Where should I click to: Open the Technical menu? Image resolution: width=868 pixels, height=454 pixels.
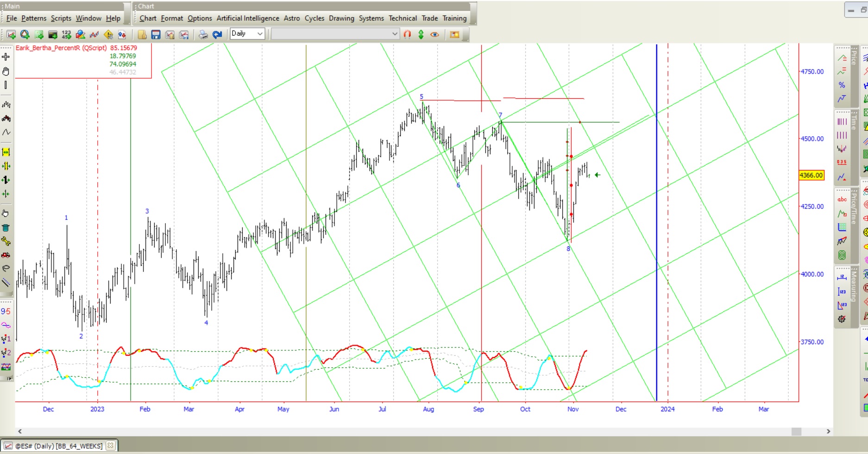pyautogui.click(x=403, y=18)
